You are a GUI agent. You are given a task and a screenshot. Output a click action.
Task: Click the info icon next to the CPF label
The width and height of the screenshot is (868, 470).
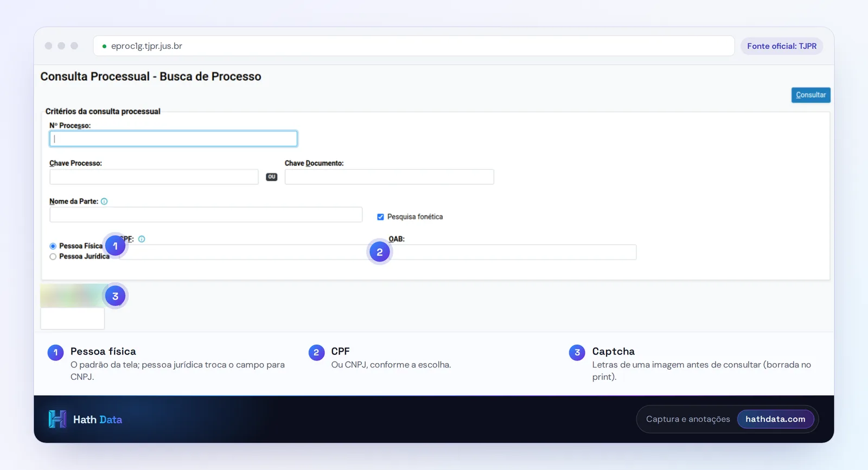coord(142,239)
